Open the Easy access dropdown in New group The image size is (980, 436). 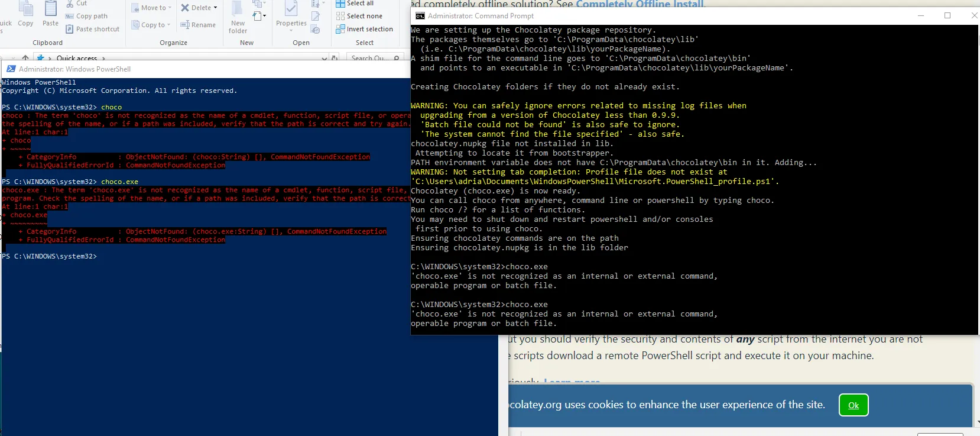(x=259, y=16)
